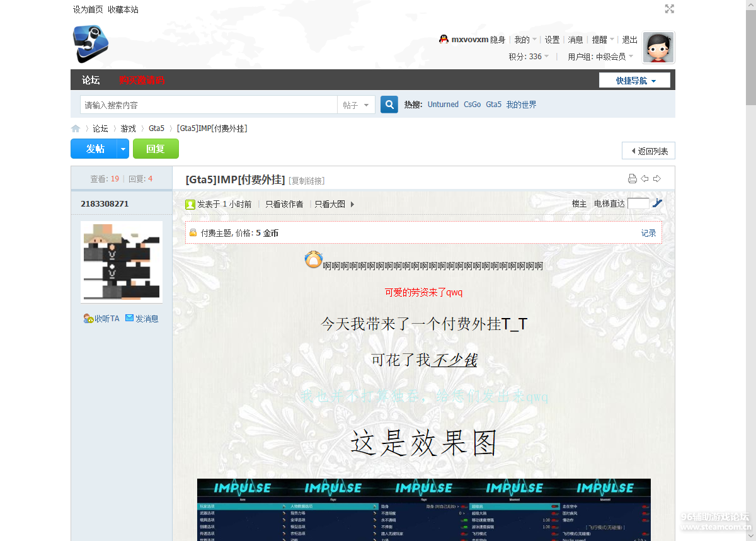Go to next thread with right arrow
Viewport: 756px width, 541px height.
tap(657, 179)
